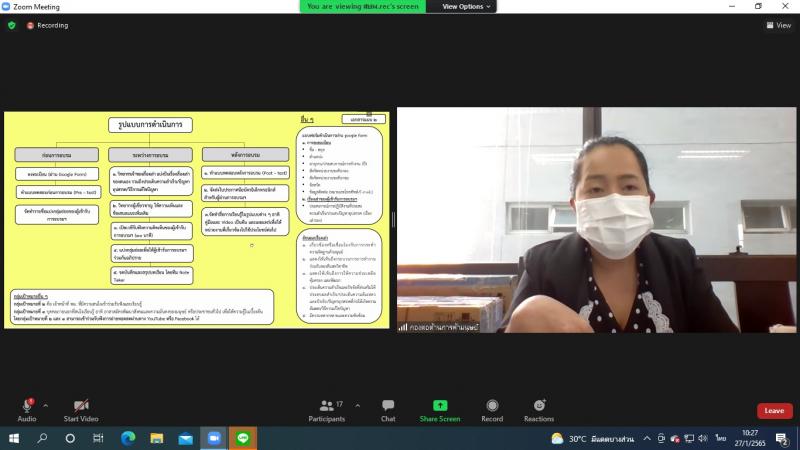Open LINE app from taskbar
This screenshot has height=450, width=800.
(242, 438)
